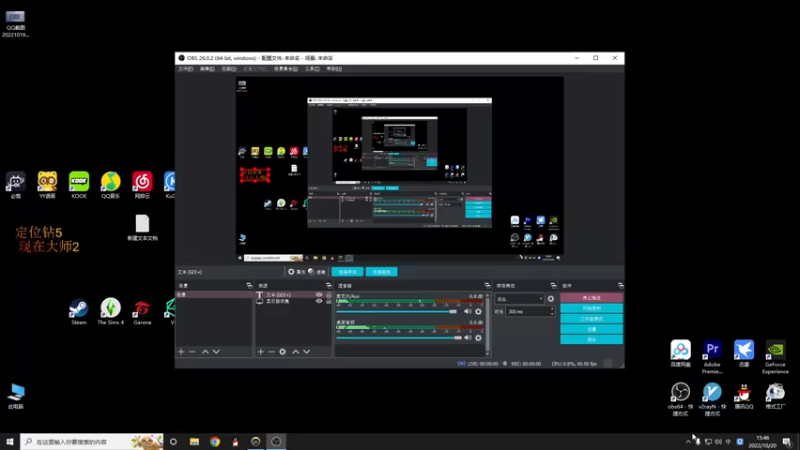Image resolution: width=800 pixels, height=450 pixels.
Task: Remove scene with minus icon in Scenes panel
Action: 192,352
